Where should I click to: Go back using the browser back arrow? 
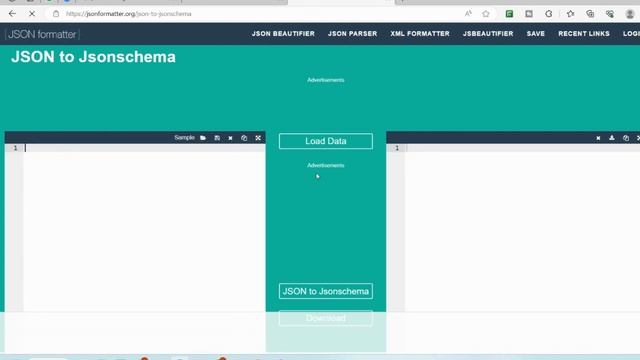coord(12,14)
